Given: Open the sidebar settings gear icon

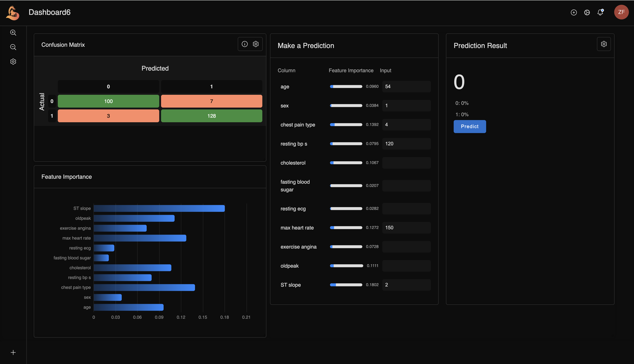Looking at the screenshot, I should coord(13,62).
